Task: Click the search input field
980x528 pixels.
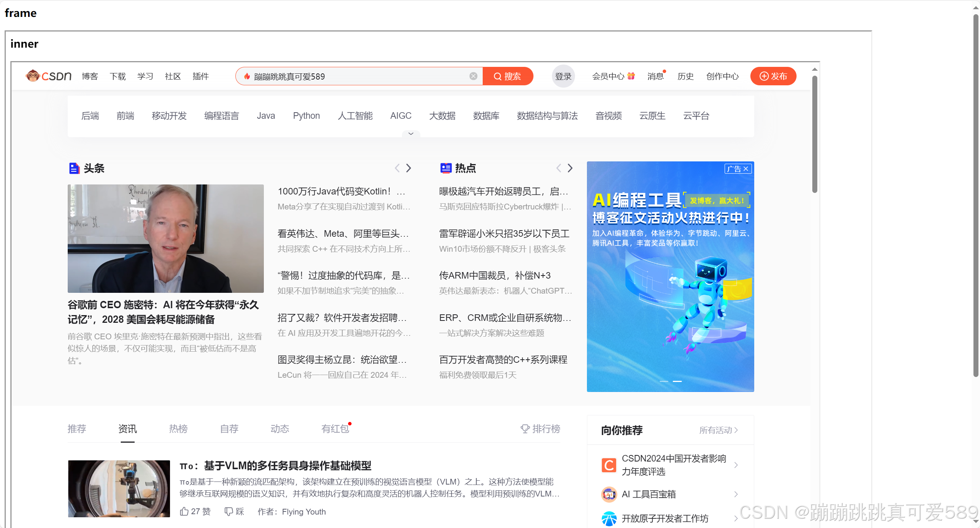Action: (360, 76)
